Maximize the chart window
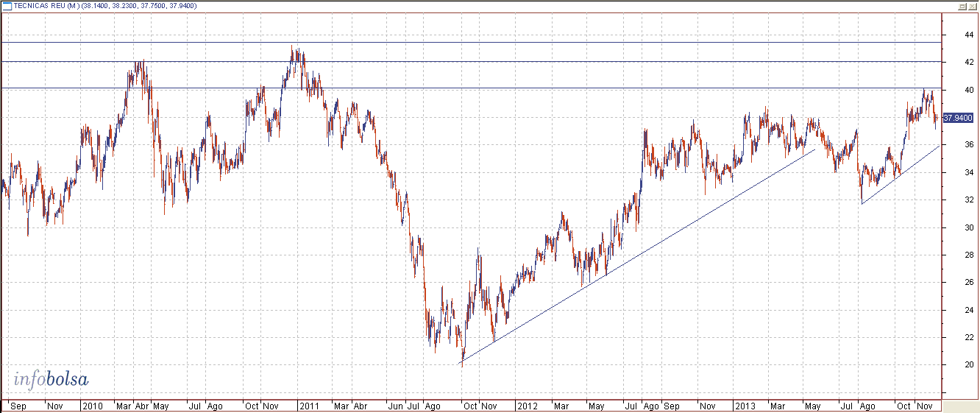 (962, 6)
